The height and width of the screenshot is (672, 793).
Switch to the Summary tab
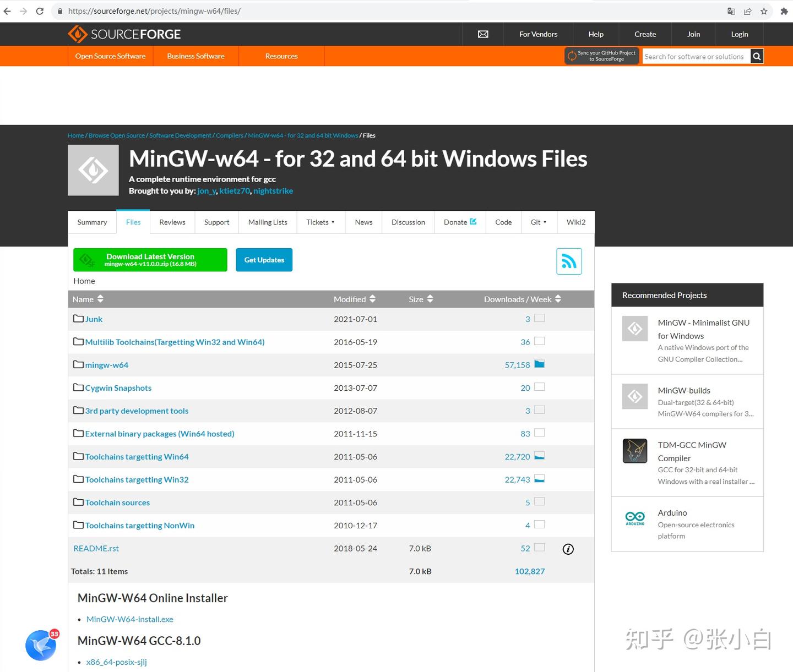(92, 222)
